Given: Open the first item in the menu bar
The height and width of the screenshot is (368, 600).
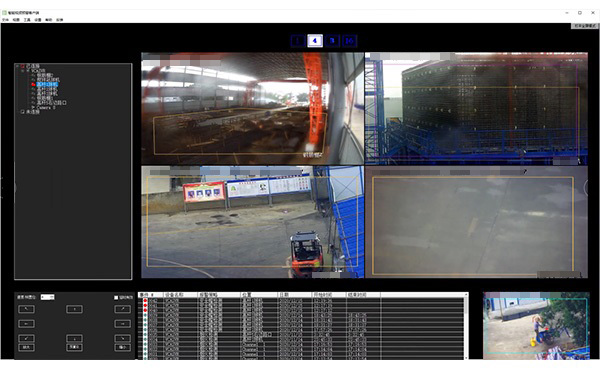Looking at the screenshot, I should [5, 20].
